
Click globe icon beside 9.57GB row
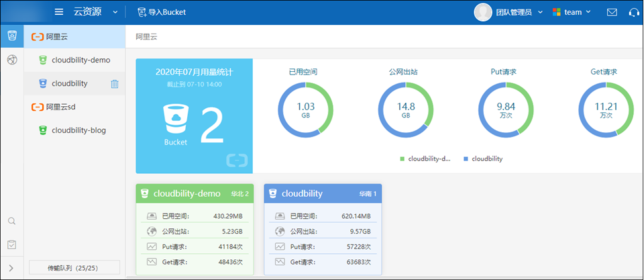click(x=280, y=232)
